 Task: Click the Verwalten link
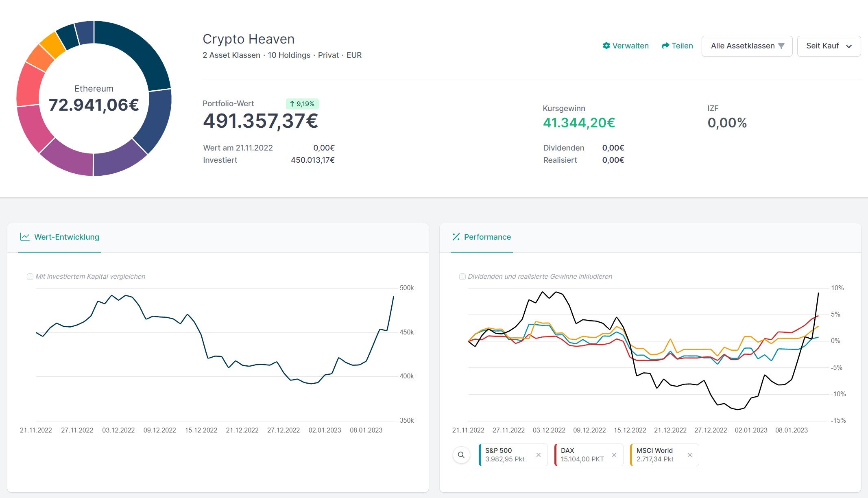630,46
